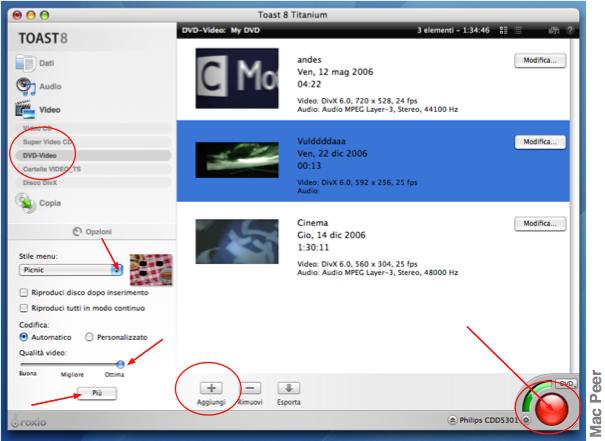Screen dimensions: 605x441
Task: Enable Riproduci disco dopo inserimento
Action: (x=24, y=293)
